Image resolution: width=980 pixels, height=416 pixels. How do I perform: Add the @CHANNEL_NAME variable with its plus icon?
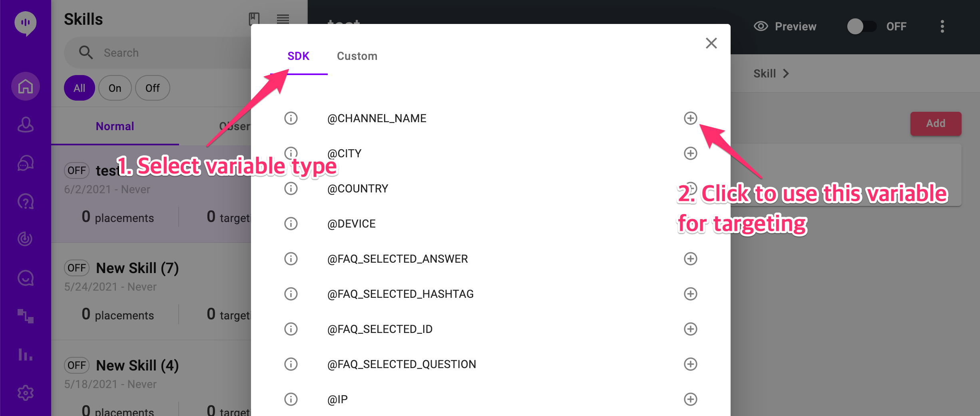(691, 118)
